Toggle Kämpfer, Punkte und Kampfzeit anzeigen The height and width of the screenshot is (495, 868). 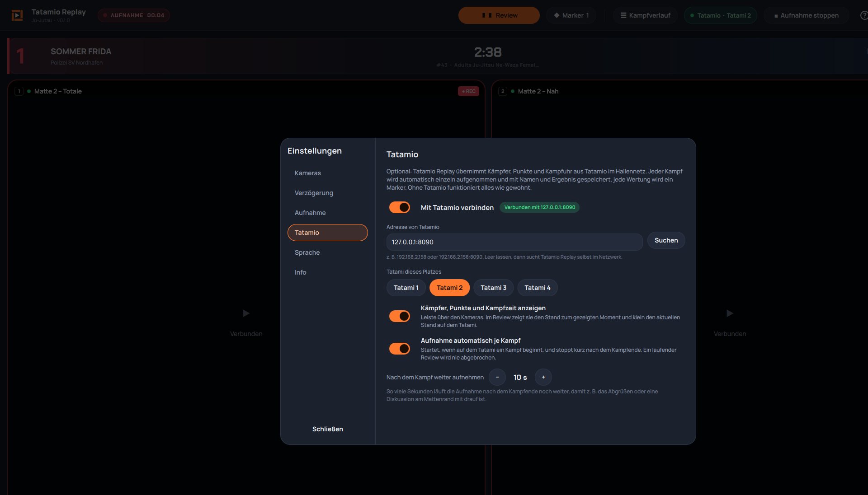400,316
